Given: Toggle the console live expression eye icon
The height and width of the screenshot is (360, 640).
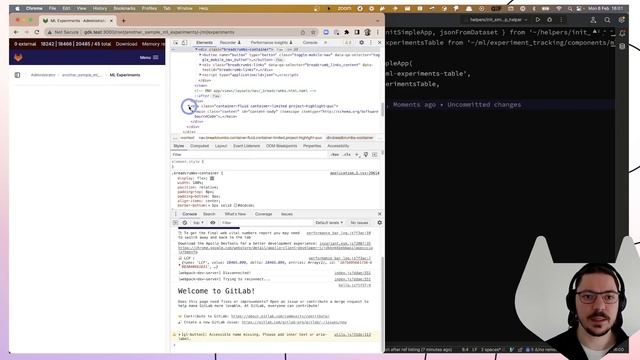Looking at the screenshot, I should (213, 223).
